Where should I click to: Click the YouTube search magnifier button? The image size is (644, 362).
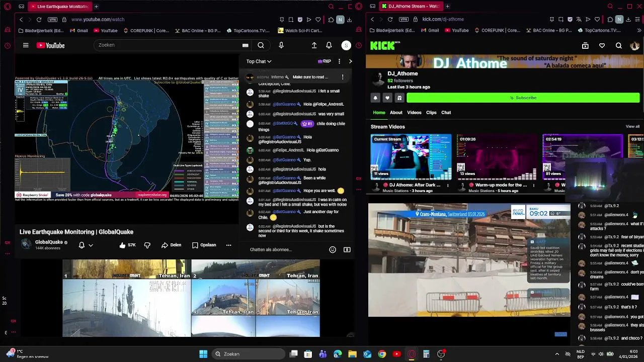pos(261,45)
